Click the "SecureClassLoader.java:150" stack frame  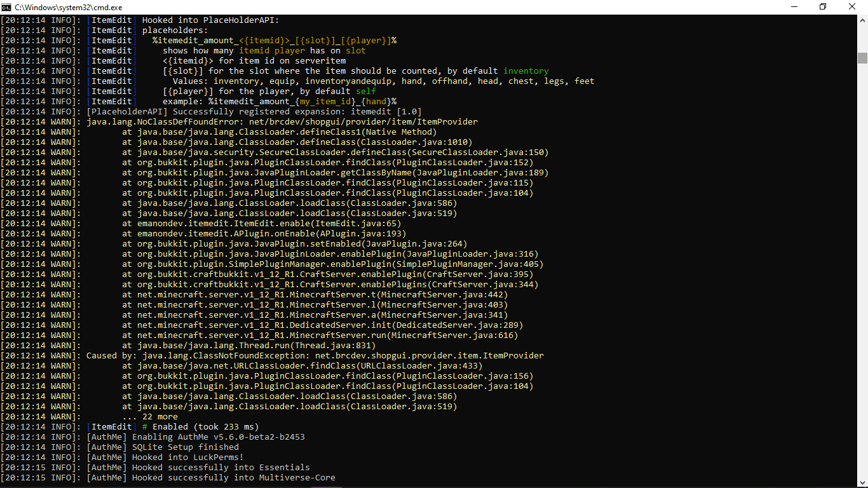pos(335,152)
